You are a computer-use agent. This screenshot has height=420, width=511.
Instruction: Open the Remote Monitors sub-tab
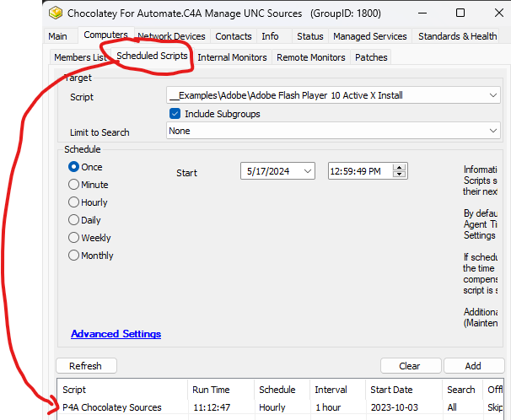pos(311,57)
